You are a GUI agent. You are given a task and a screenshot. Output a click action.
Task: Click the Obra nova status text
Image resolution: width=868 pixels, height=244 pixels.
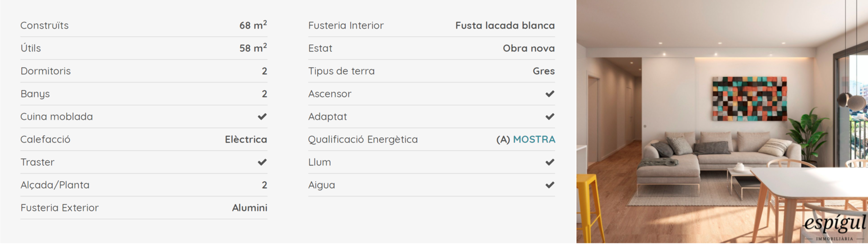(x=529, y=48)
